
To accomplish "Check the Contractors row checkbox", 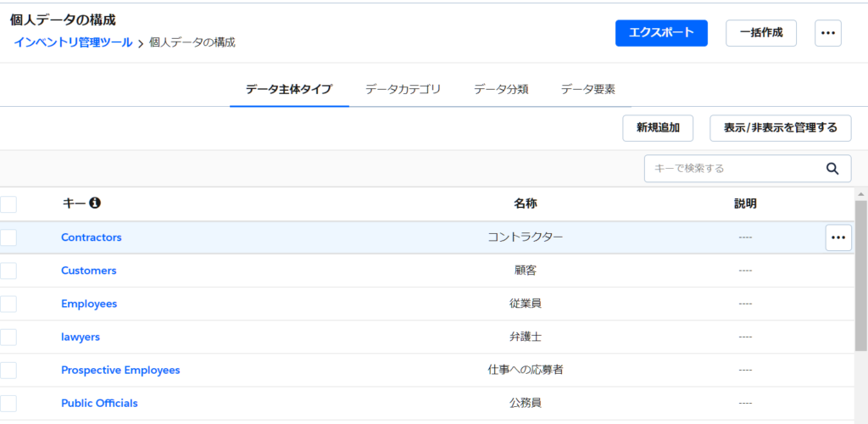I will click(8, 237).
